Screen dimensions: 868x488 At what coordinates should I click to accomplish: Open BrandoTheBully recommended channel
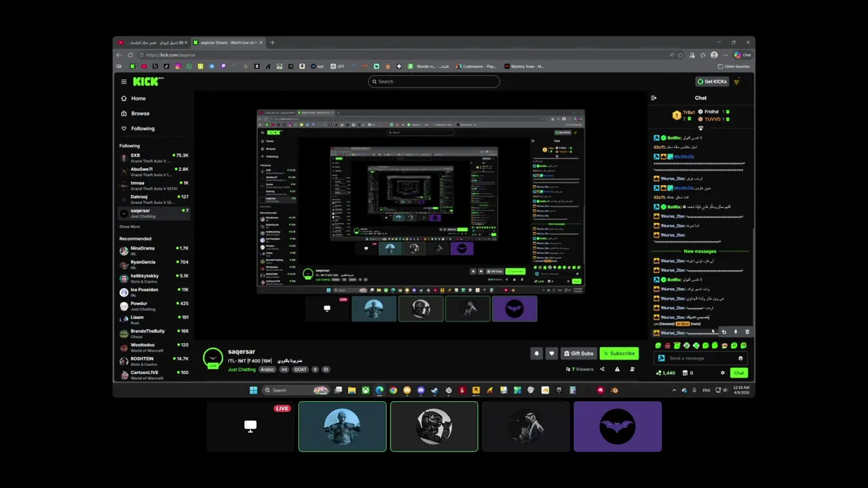coord(154,333)
